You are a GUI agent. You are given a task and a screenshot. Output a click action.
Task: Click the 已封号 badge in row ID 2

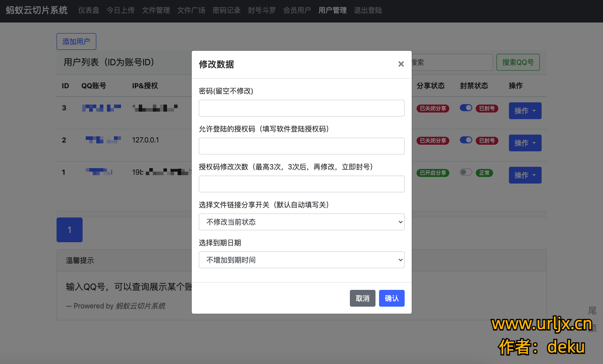(487, 140)
